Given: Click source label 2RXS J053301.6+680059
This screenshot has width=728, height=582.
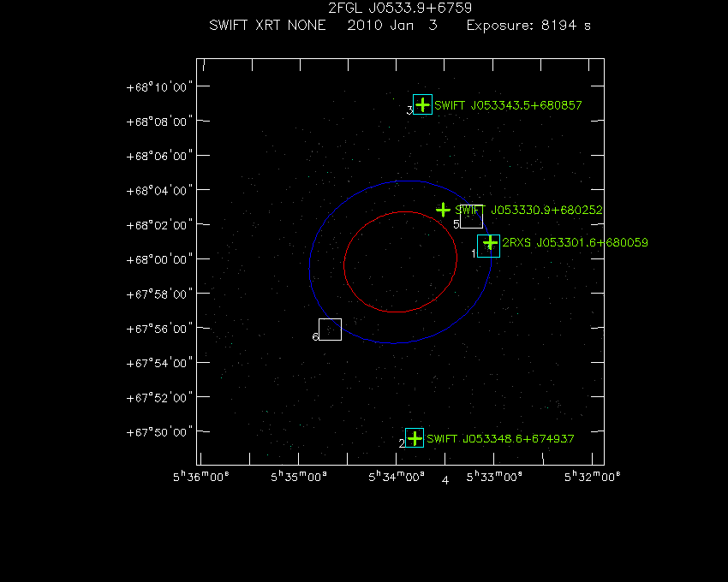Looking at the screenshot, I should click(x=576, y=243).
